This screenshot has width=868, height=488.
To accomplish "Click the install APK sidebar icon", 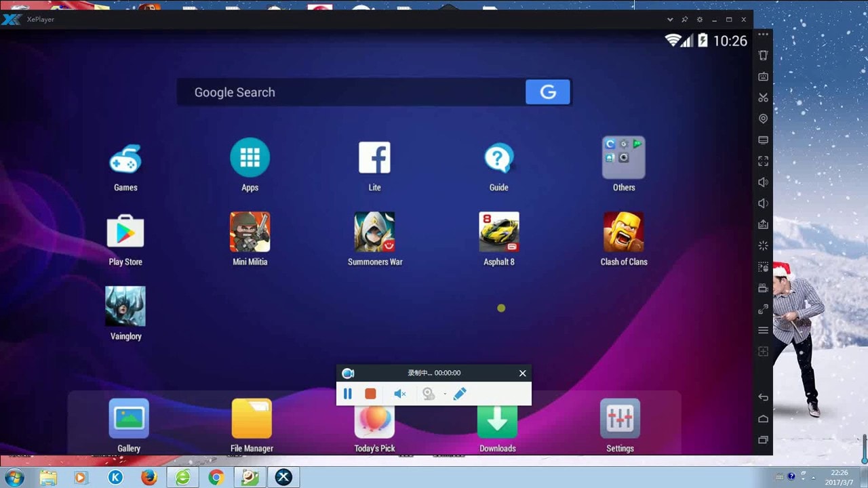I will (763, 224).
